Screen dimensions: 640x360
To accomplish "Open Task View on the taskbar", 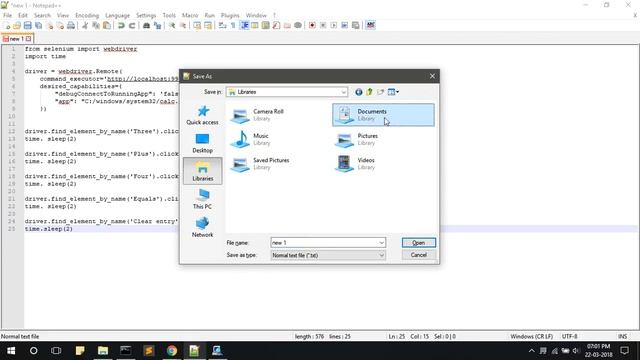I will (56, 351).
